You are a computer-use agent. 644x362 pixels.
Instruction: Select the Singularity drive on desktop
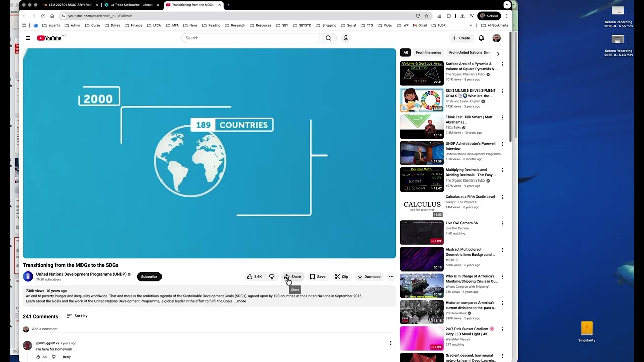point(587,332)
